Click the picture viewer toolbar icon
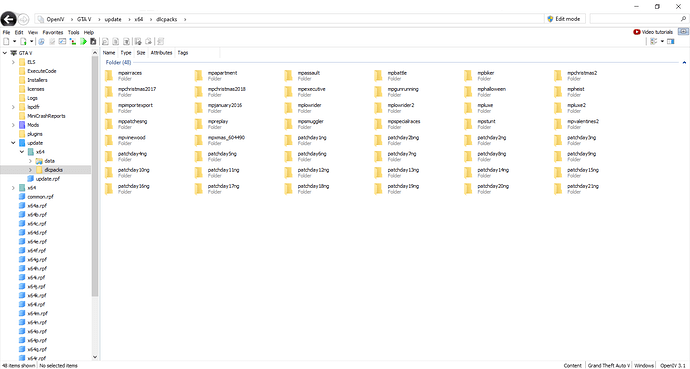The image size is (690, 369). tap(62, 41)
